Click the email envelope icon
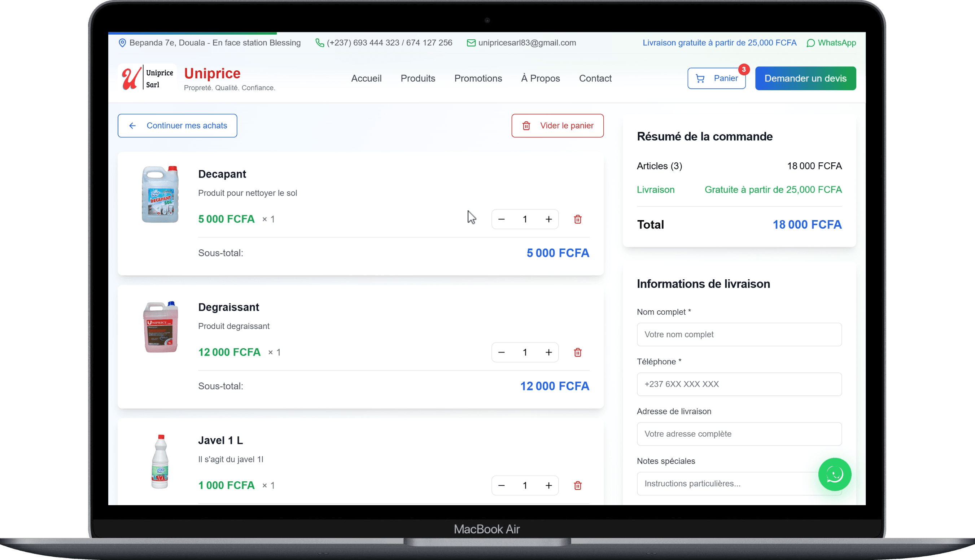The image size is (975, 560). tap(471, 43)
